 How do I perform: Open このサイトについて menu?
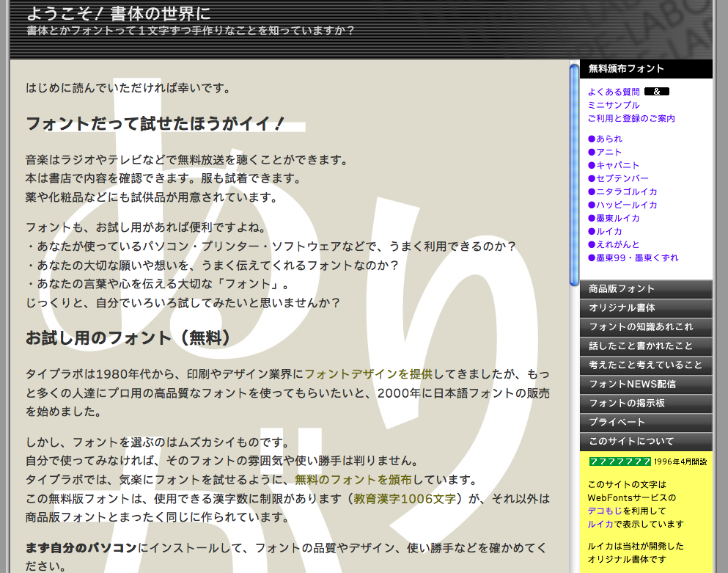(646, 442)
